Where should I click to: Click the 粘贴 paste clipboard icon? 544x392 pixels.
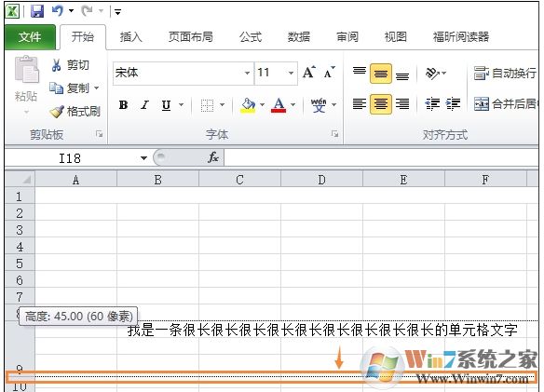[26, 70]
